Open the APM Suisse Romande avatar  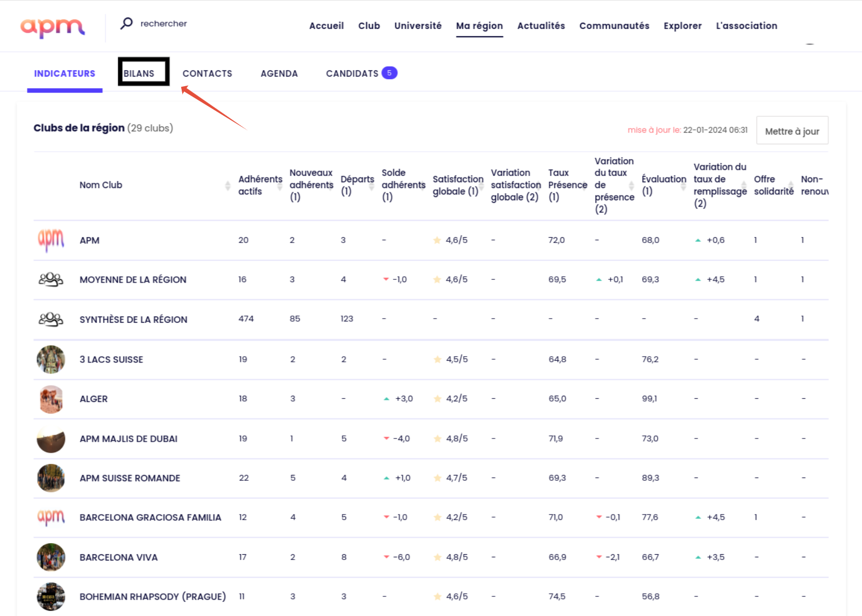point(51,478)
